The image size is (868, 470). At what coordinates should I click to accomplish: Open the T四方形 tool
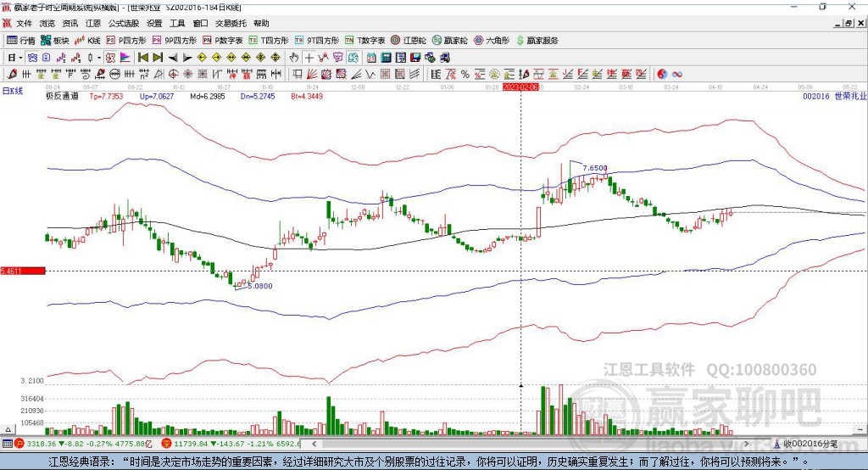[x=269, y=41]
